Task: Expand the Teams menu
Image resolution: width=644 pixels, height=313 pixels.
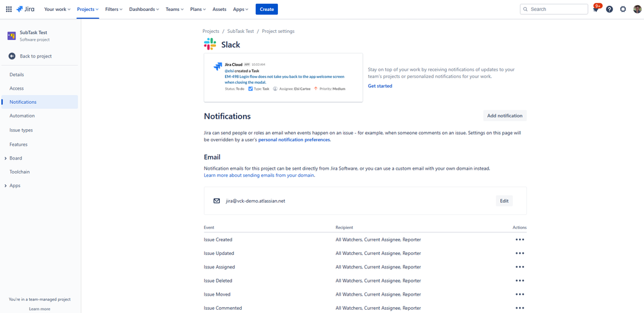Action: coord(175,9)
